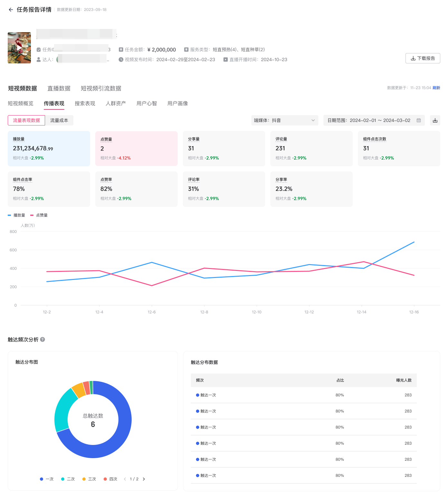Open the 搜索表现 sub-tab
Image resolution: width=448 pixels, height=499 pixels.
tap(85, 104)
